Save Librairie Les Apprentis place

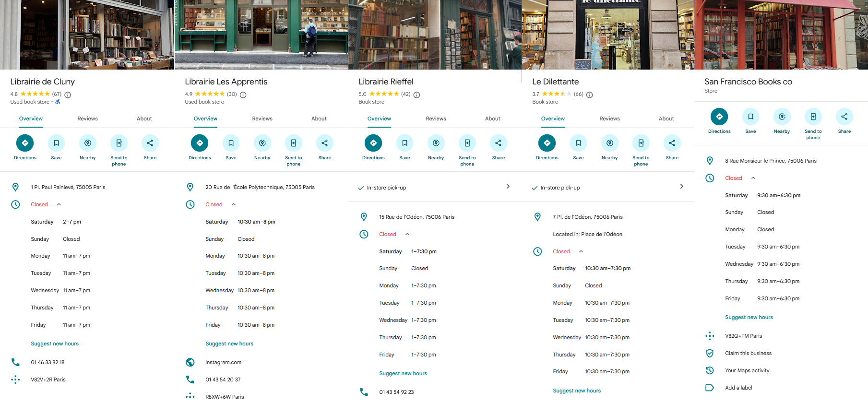(231, 143)
